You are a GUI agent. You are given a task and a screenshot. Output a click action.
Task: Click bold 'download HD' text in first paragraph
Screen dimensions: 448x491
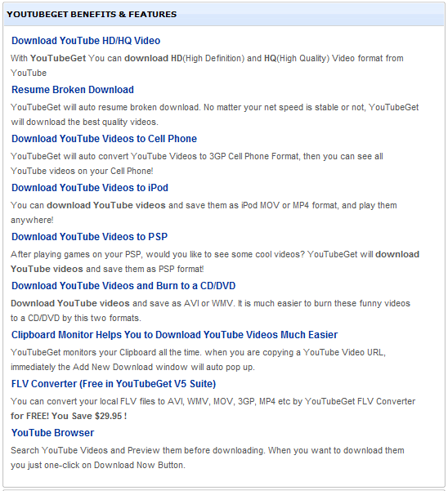tap(153, 58)
